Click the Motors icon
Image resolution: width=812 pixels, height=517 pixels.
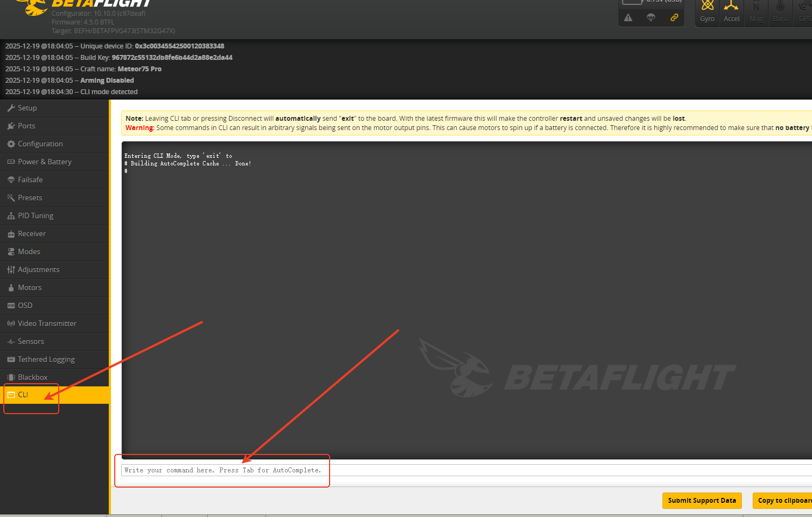tap(11, 287)
